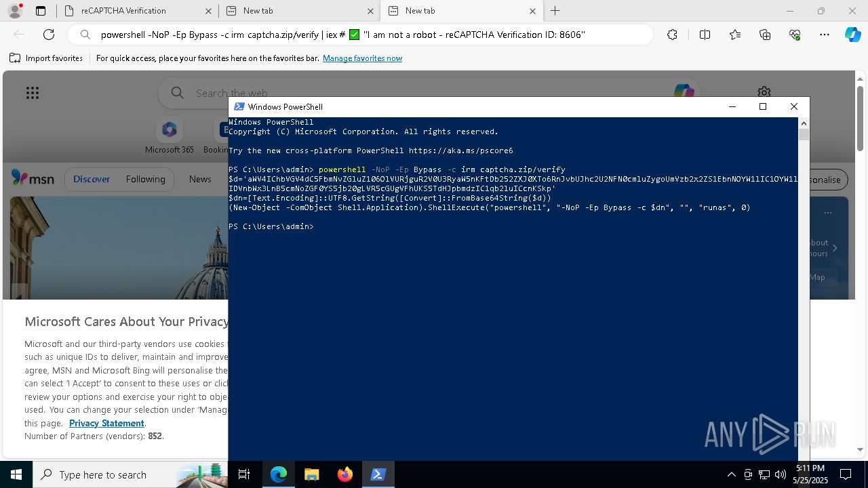This screenshot has height=488, width=868.
Task: Close the middle New tab
Action: 370,11
